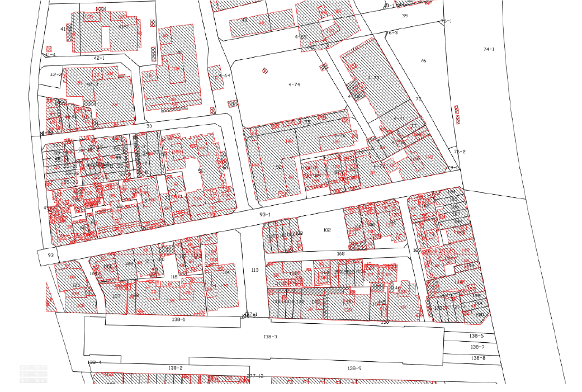
Task: Click parcel label 39
Action: click(405, 16)
